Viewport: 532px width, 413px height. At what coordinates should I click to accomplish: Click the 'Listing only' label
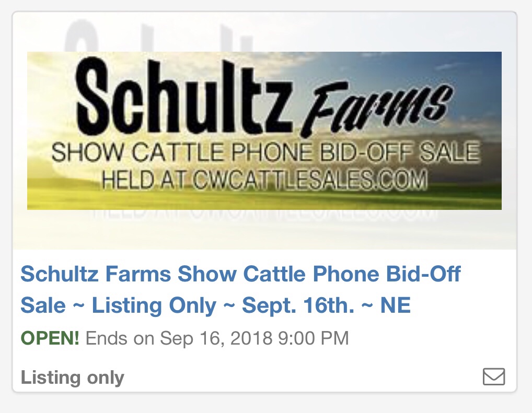tap(73, 377)
